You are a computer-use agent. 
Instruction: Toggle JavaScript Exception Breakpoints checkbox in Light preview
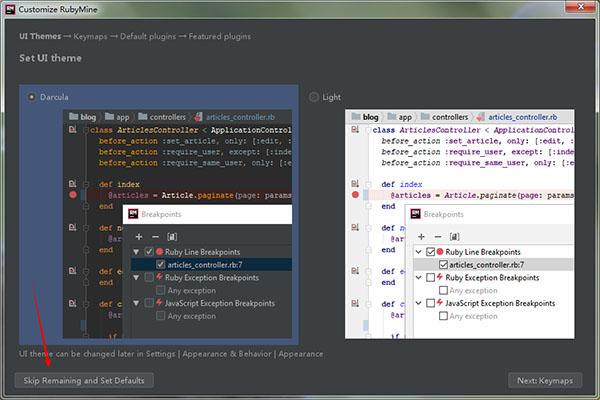point(430,303)
